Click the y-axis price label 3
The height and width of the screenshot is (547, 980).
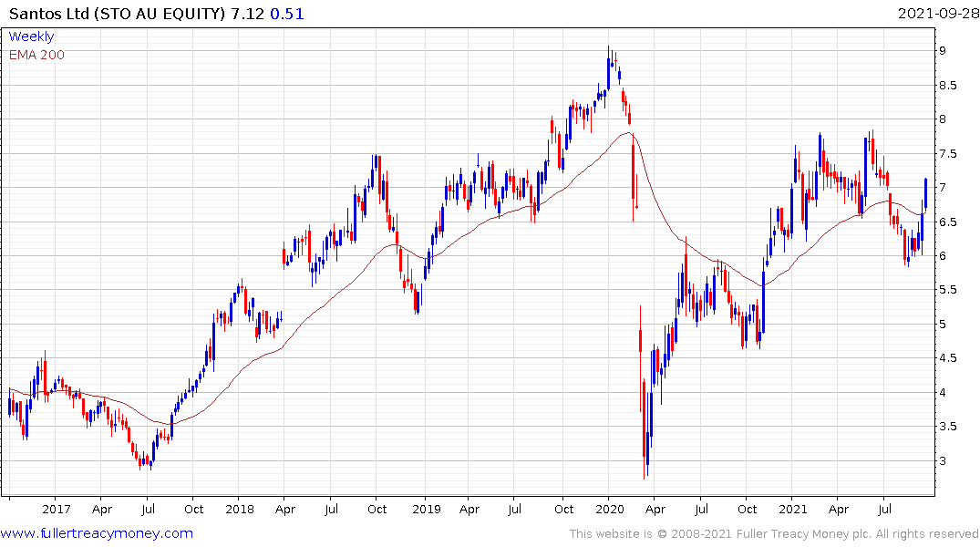coord(942,460)
